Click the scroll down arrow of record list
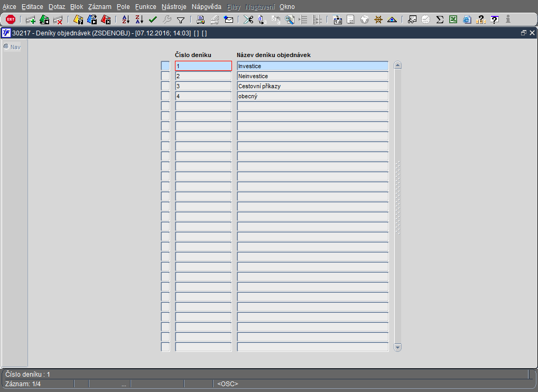 [398, 347]
